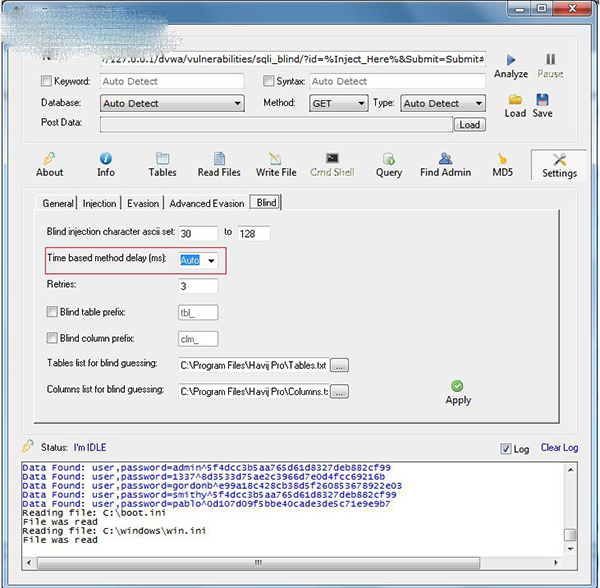Enable the Syntax checkbox

pyautogui.click(x=268, y=81)
